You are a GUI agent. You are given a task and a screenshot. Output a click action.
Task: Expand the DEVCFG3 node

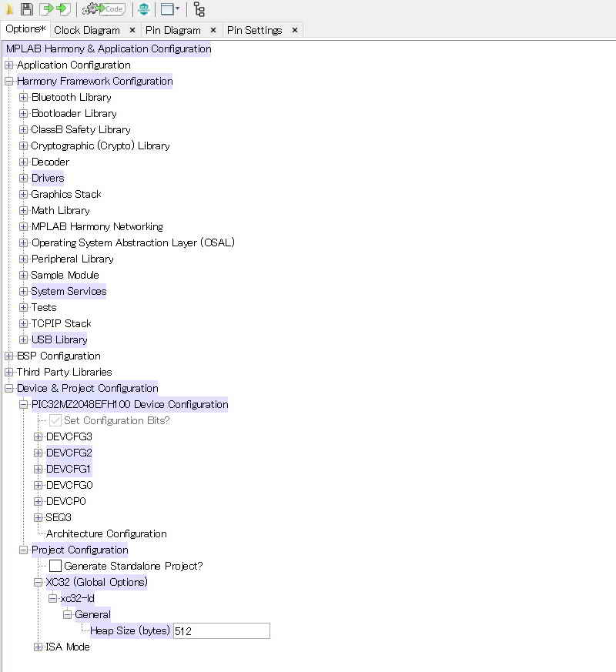point(38,436)
